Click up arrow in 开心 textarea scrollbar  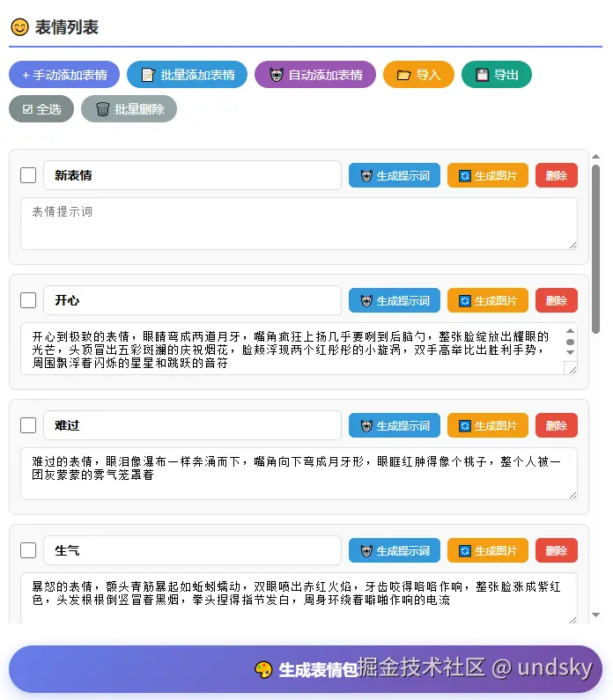coord(570,331)
